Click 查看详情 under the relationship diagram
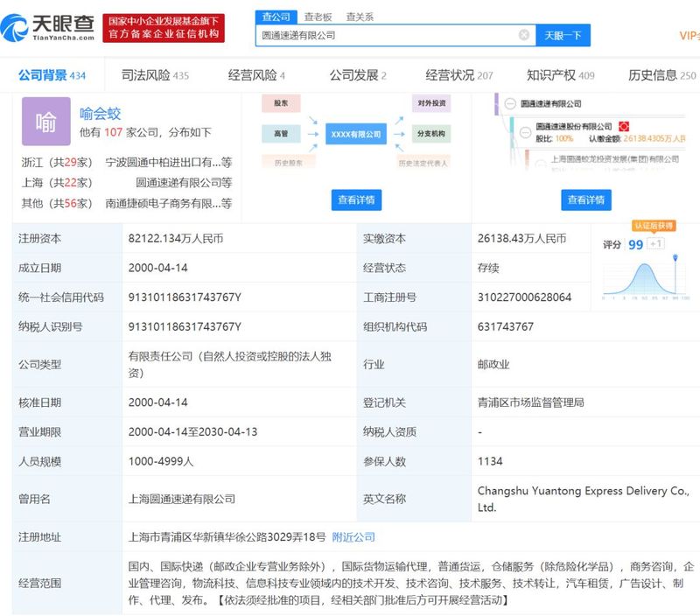 coord(356,199)
